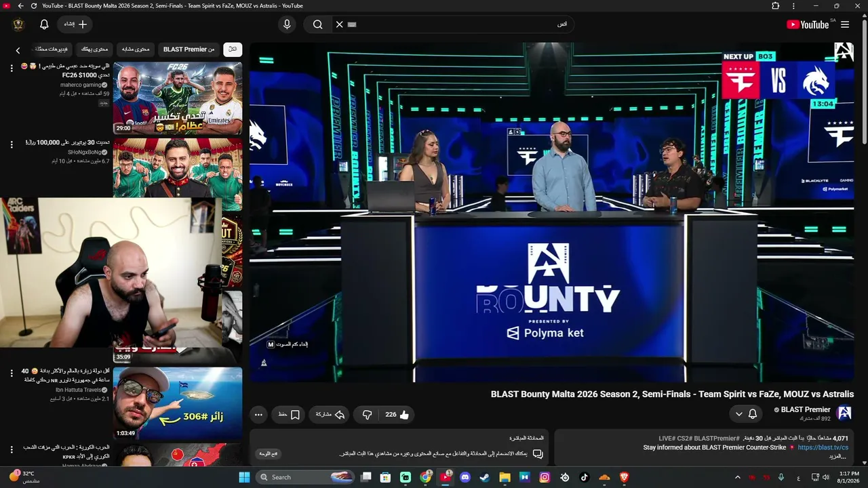Image resolution: width=868 pixels, height=488 pixels.
Task: Select the 'محتوى يهمّك' filter chip
Action: (x=95, y=49)
